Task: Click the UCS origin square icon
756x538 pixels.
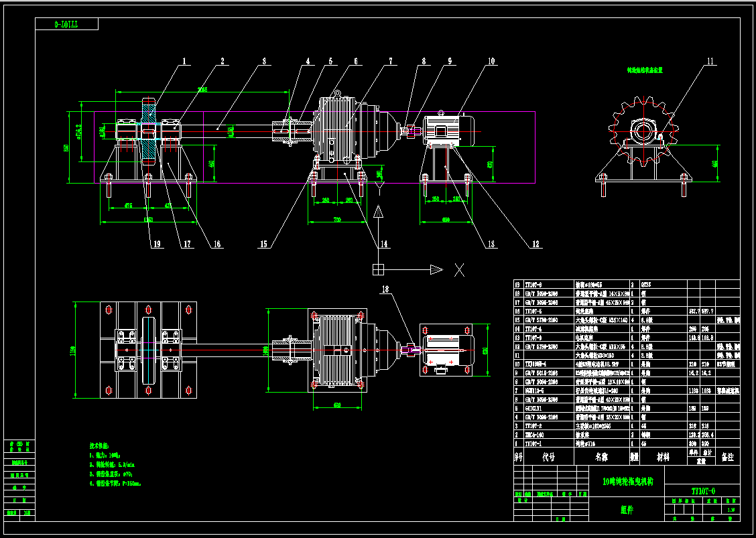Action: click(379, 269)
